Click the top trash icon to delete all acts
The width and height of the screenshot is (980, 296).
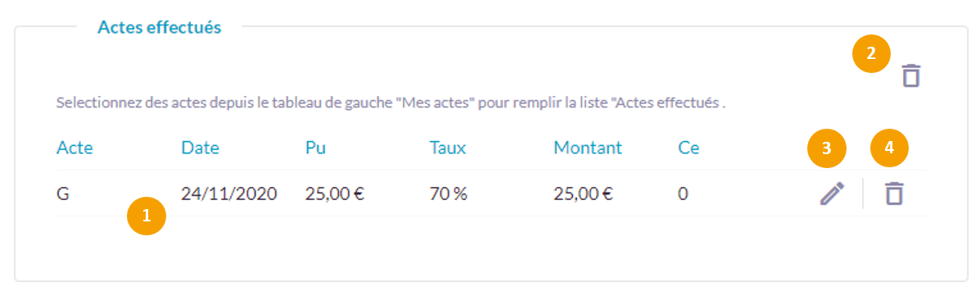(x=911, y=75)
